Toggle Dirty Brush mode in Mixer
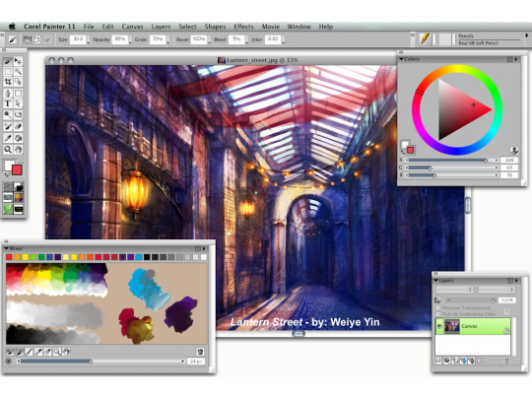The image size is (532, 399). pos(11,352)
